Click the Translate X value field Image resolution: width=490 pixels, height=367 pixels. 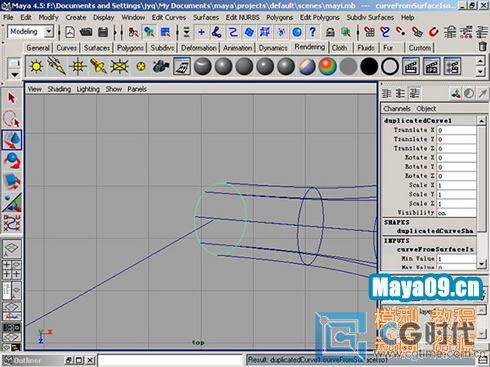pos(457,130)
